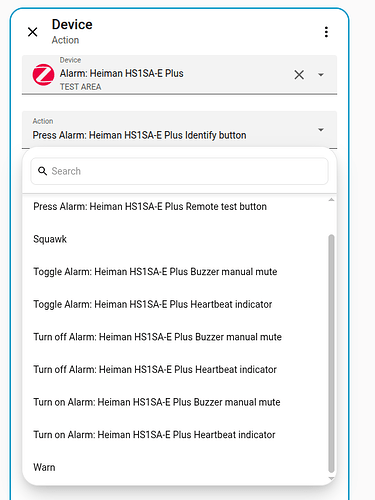Click the Zigbee device logo icon
This screenshot has width=375, height=500.
tap(44, 75)
